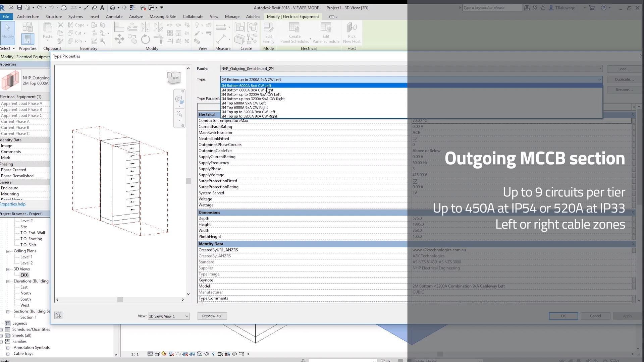The width and height of the screenshot is (644, 362).
Task: Click the preview pane horizontal scrollbar thumb
Action: 120,300
